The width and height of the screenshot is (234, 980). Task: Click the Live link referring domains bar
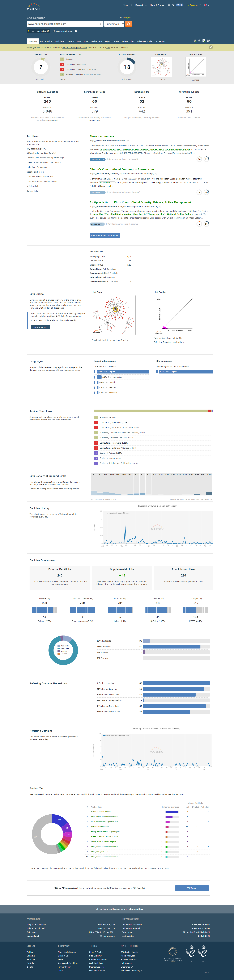[173, 689]
